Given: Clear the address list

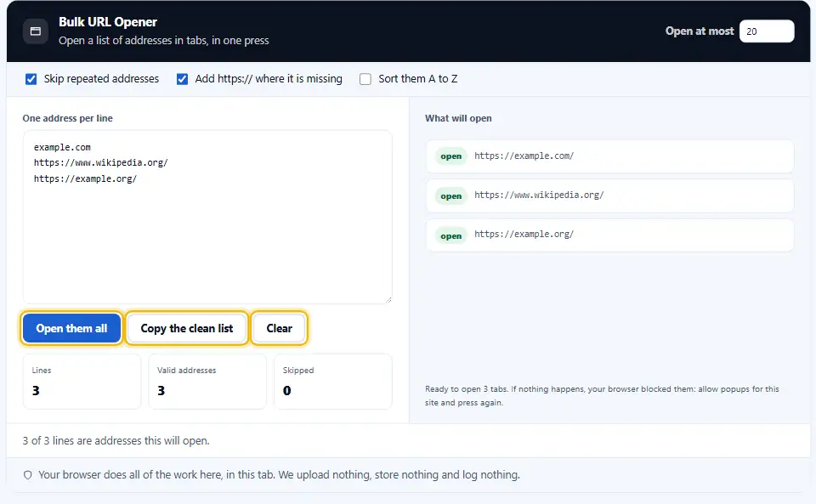Looking at the screenshot, I should pyautogui.click(x=280, y=328).
